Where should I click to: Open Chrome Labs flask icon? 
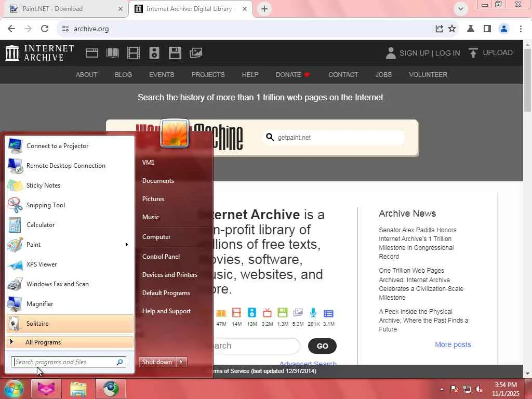click(x=471, y=29)
